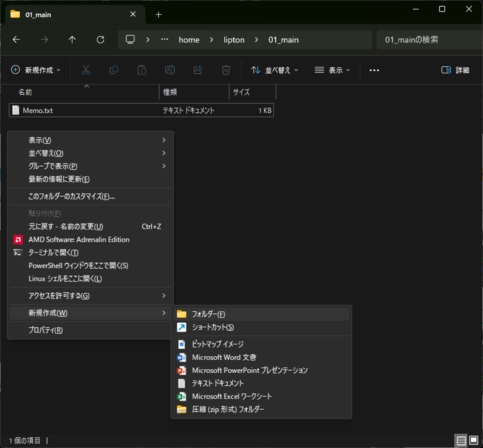This screenshot has width=483, height=448.
Task: Expand the グループで表示(P) submenu
Action: tap(90, 166)
